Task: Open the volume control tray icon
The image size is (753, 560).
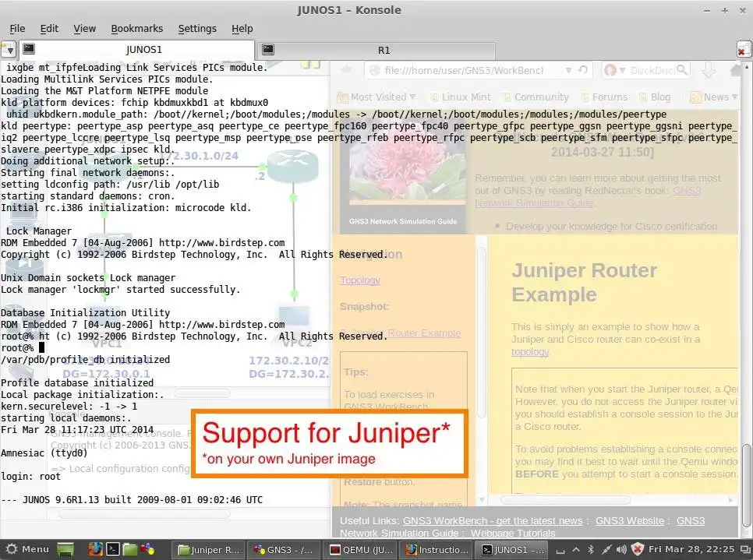Action: [x=621, y=549]
